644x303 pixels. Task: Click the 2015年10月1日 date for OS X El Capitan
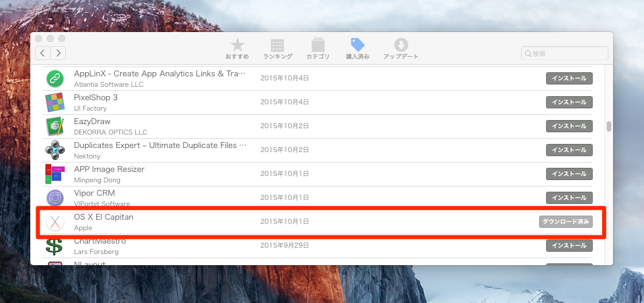pyautogui.click(x=284, y=221)
